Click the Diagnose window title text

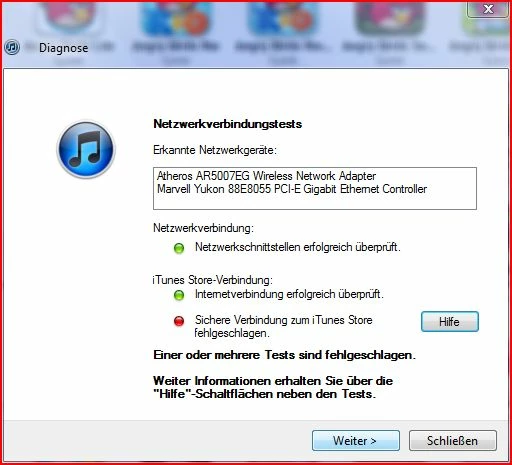tap(63, 48)
